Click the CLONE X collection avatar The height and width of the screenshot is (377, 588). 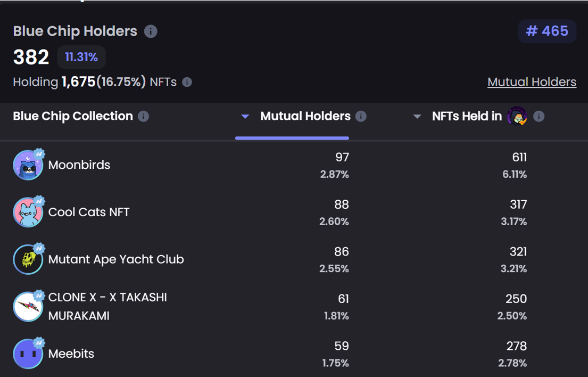click(28, 306)
